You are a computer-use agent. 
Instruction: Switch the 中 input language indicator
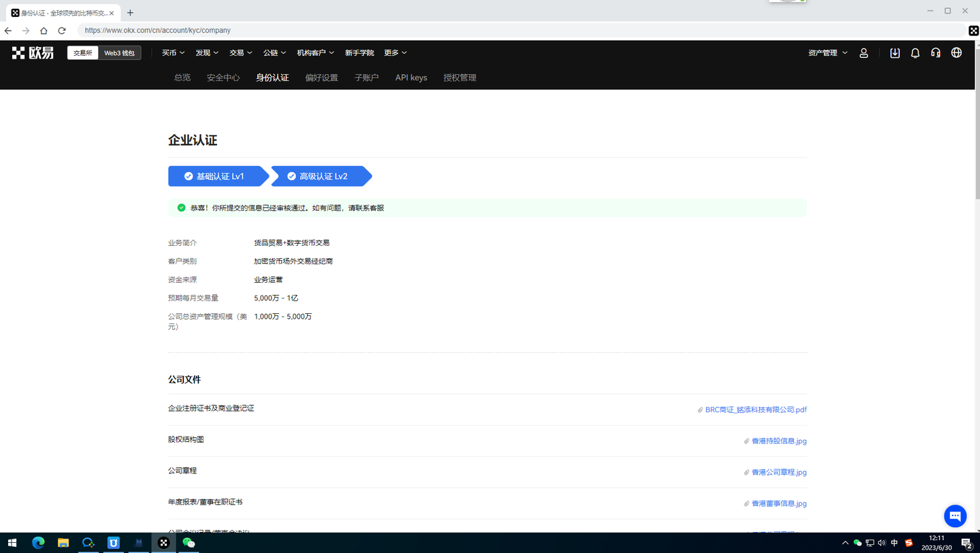pos(894,543)
